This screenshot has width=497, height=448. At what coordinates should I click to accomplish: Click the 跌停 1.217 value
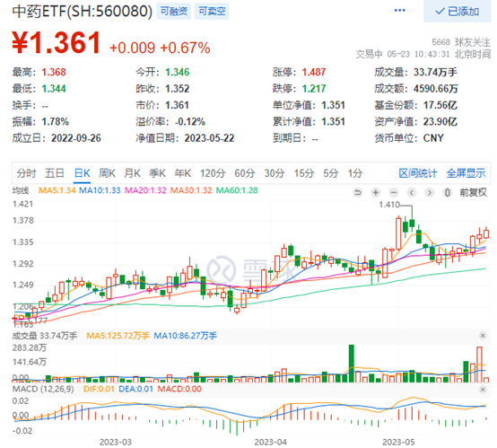coord(313,89)
